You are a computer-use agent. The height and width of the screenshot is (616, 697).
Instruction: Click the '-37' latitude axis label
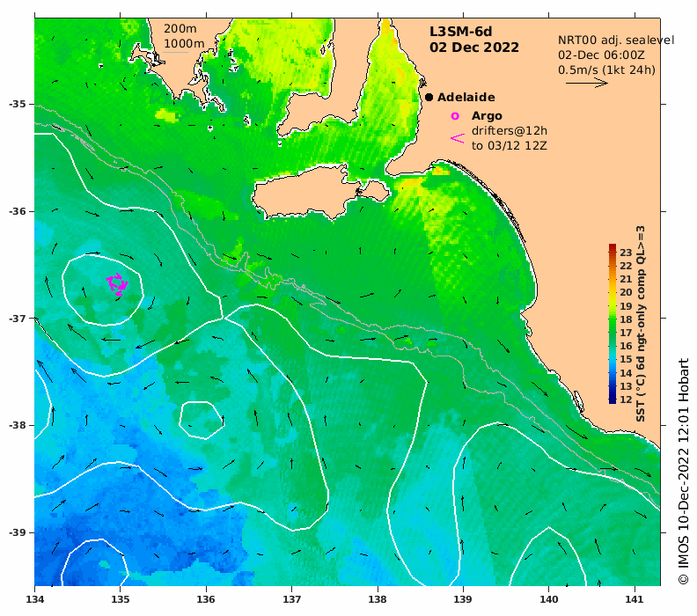(x=17, y=319)
